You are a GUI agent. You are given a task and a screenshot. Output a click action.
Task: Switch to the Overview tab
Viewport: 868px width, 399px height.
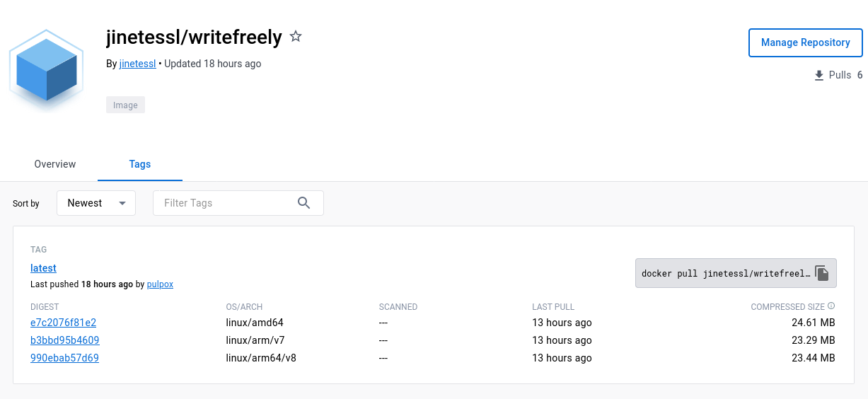(55, 164)
